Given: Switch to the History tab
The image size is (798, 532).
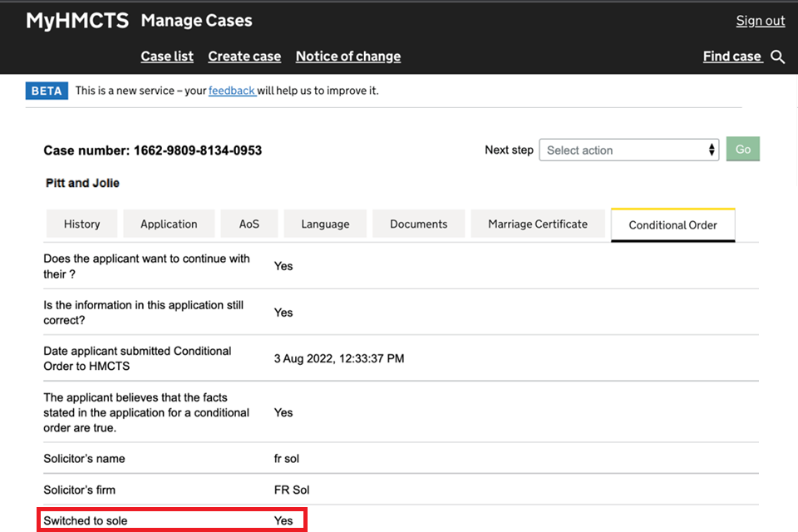Looking at the screenshot, I should (x=81, y=224).
